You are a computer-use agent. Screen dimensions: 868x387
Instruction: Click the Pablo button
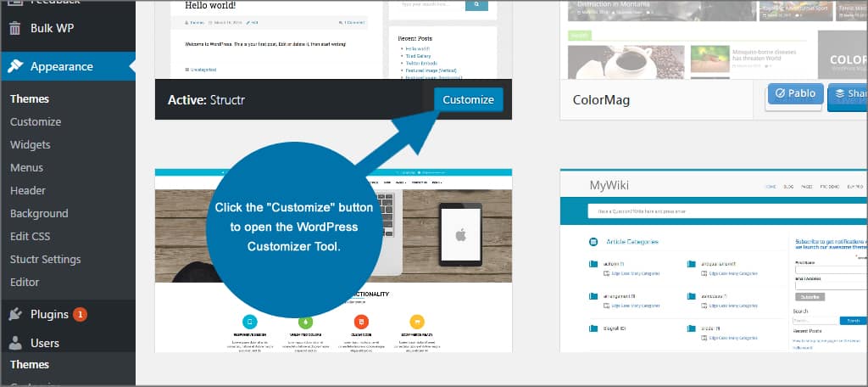tap(795, 93)
